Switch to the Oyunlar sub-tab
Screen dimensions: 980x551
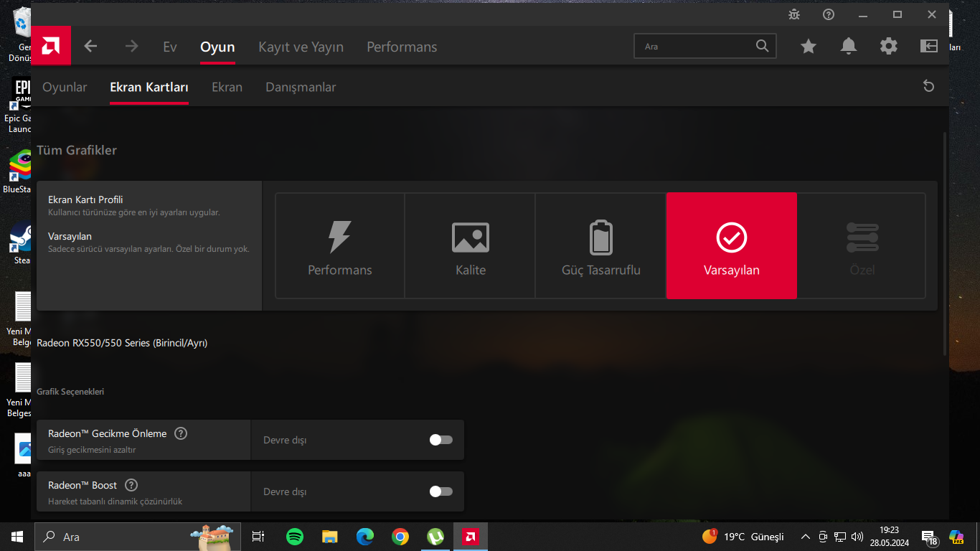65,87
